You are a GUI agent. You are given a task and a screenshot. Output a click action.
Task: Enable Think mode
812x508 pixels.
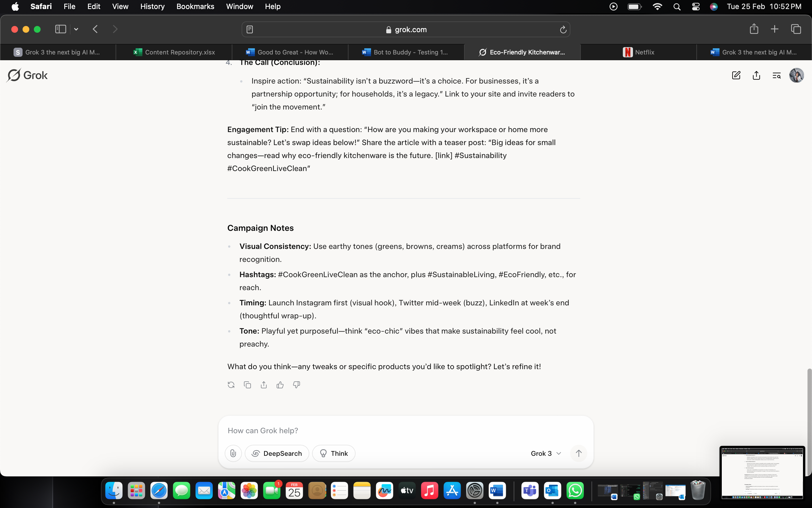click(334, 453)
